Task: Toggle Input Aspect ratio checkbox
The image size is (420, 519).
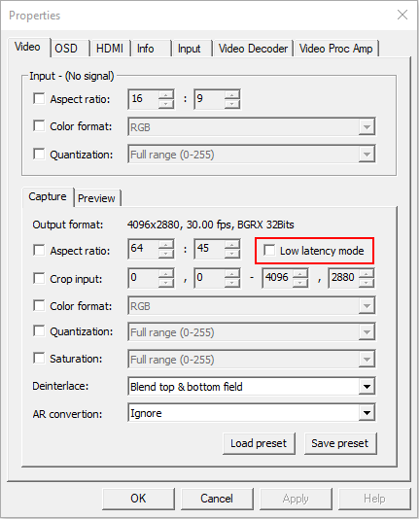Action: click(x=39, y=98)
